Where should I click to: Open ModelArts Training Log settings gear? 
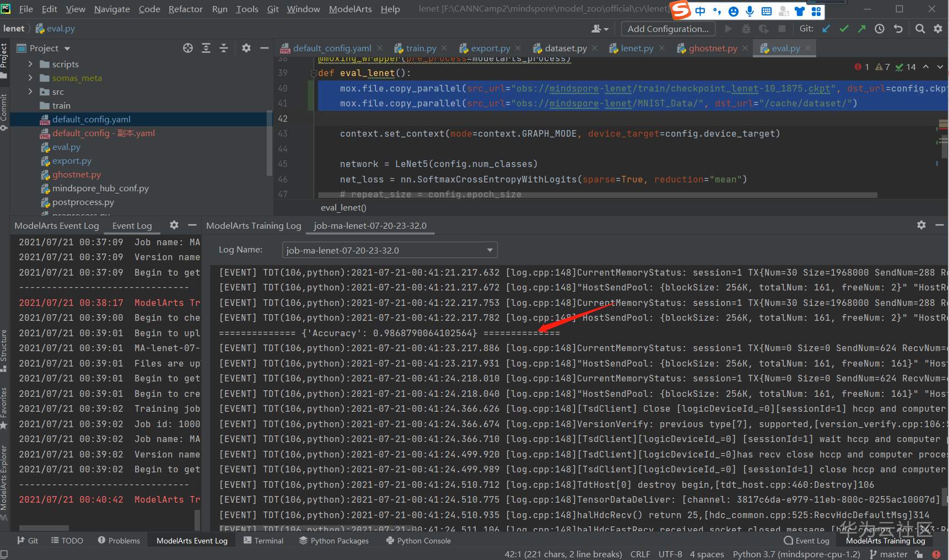pos(921,225)
